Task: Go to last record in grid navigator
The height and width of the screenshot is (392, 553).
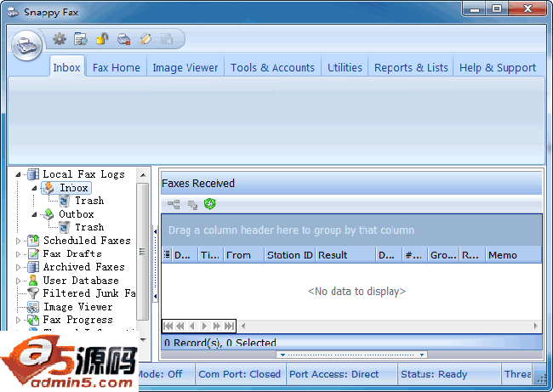Action: point(229,326)
